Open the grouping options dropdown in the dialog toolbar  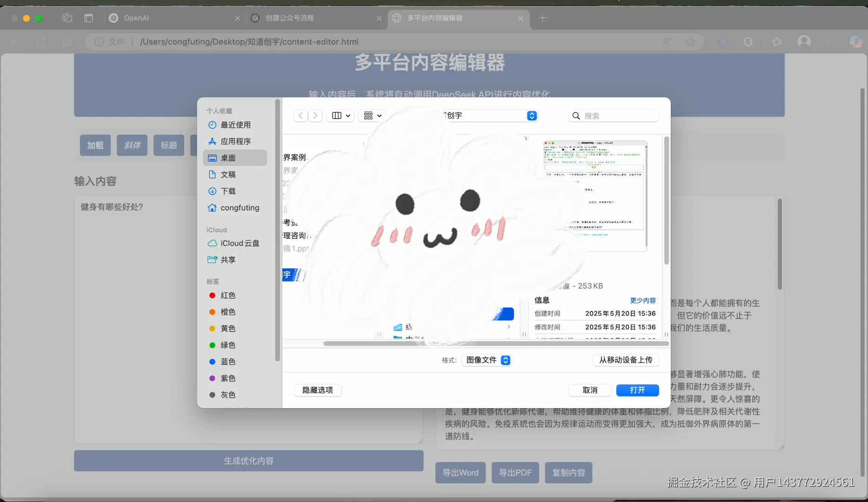(372, 116)
